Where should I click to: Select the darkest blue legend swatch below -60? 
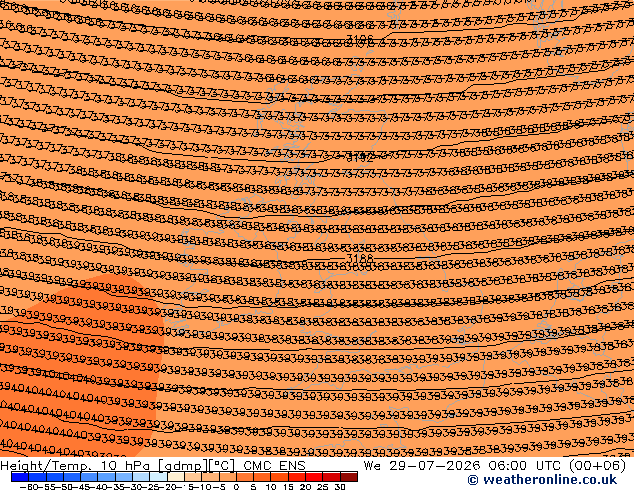(20, 477)
